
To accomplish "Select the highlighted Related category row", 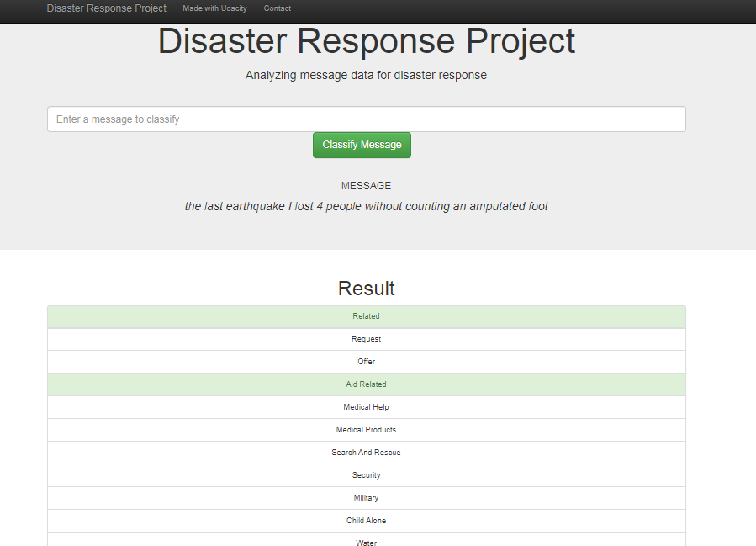I will coord(366,316).
